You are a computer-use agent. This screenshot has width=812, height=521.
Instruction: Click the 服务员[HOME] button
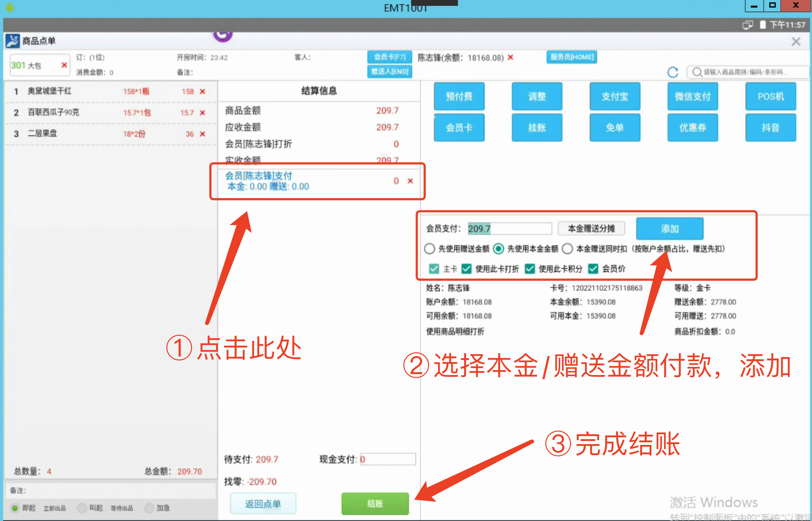(572, 57)
